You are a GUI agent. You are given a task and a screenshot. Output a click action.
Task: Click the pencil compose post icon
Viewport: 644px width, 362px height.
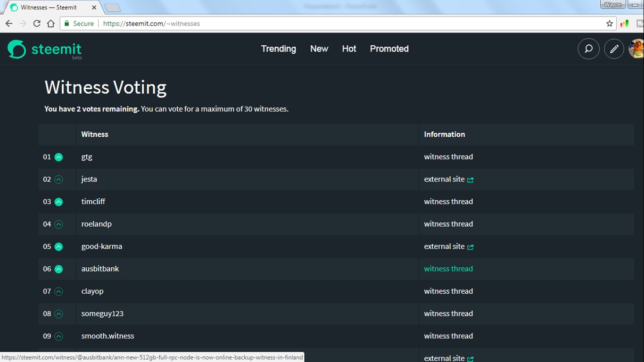click(x=614, y=49)
